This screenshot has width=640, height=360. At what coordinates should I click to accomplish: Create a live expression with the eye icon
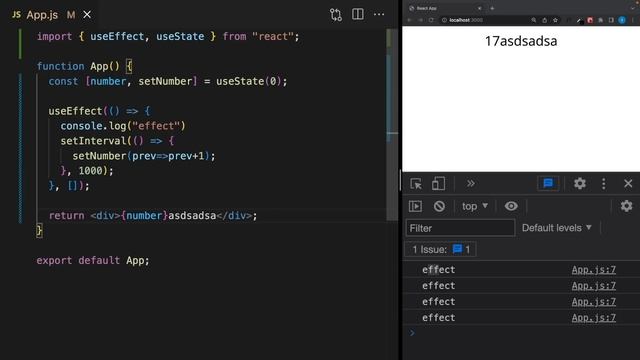[x=511, y=206]
